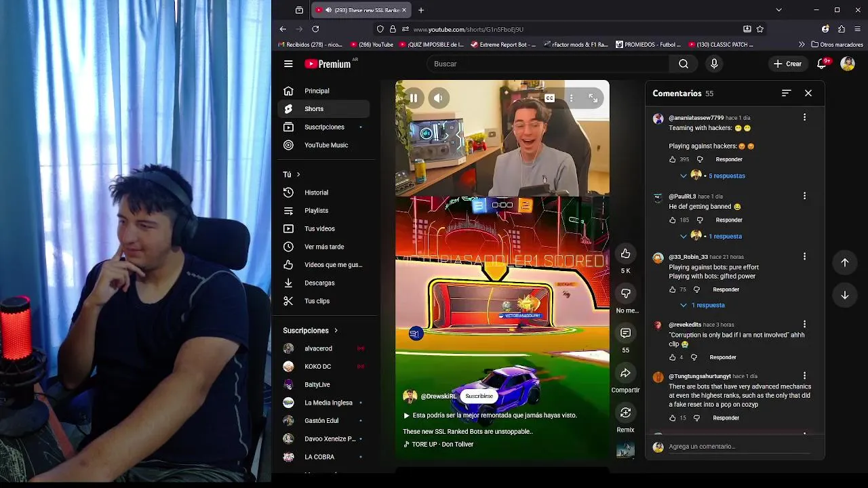Screen dimensions: 868x488
Task: Open the Remix option
Action: coord(625,412)
